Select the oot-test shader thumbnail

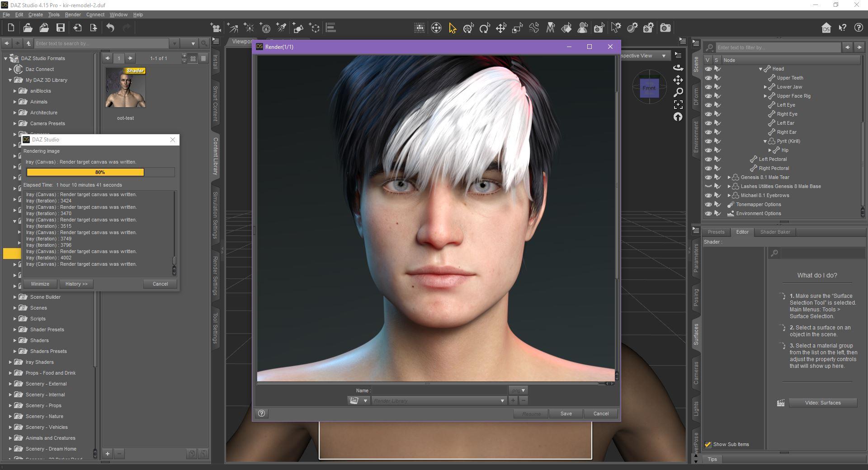[126, 88]
